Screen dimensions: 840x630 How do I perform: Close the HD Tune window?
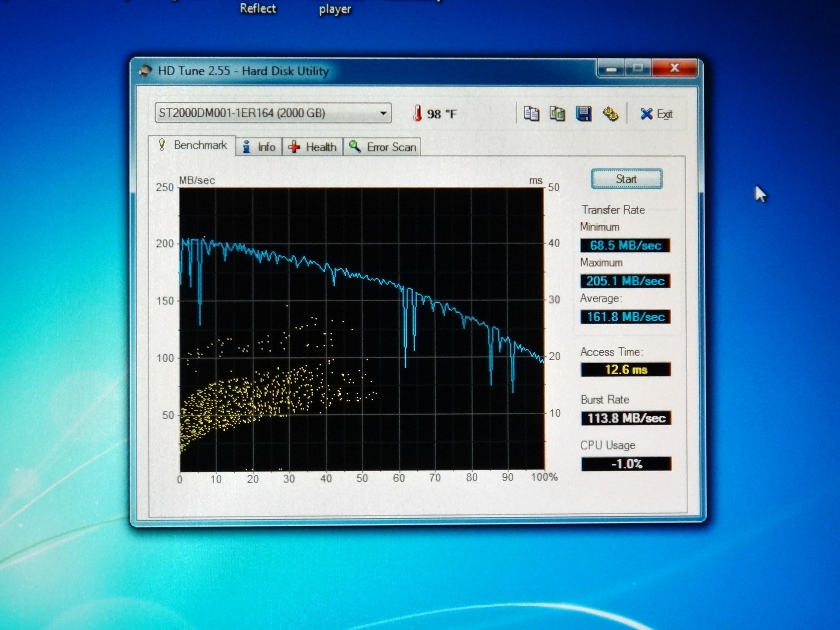pyautogui.click(x=674, y=68)
